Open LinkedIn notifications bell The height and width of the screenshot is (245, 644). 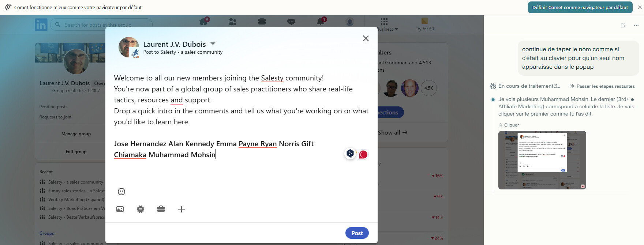[x=321, y=22]
